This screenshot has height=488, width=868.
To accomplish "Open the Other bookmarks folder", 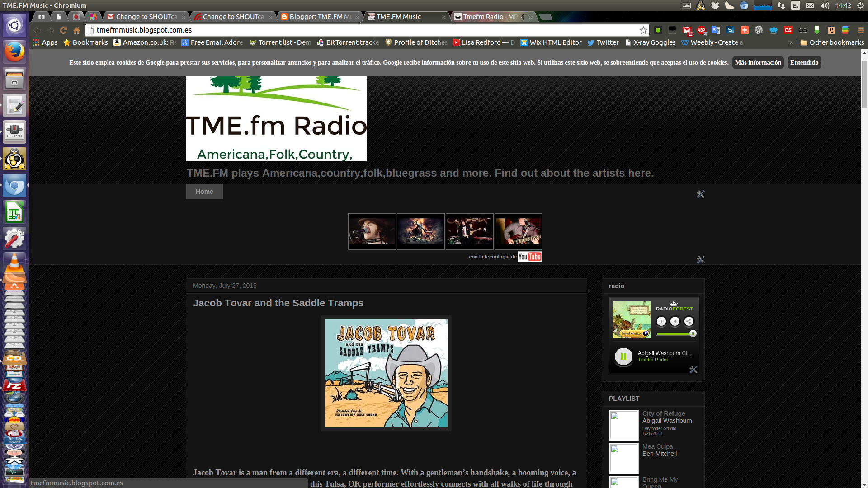I will [832, 42].
